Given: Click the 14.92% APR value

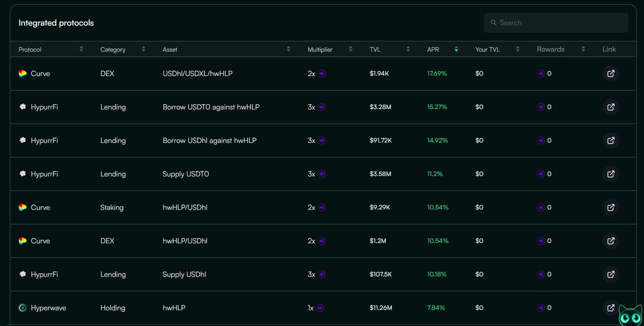Looking at the screenshot, I should tap(437, 140).
